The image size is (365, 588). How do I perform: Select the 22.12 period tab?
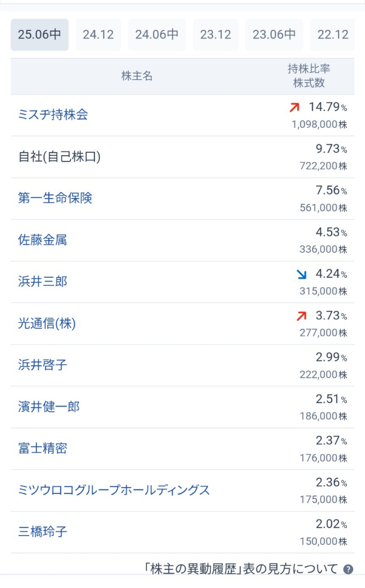pos(333,35)
